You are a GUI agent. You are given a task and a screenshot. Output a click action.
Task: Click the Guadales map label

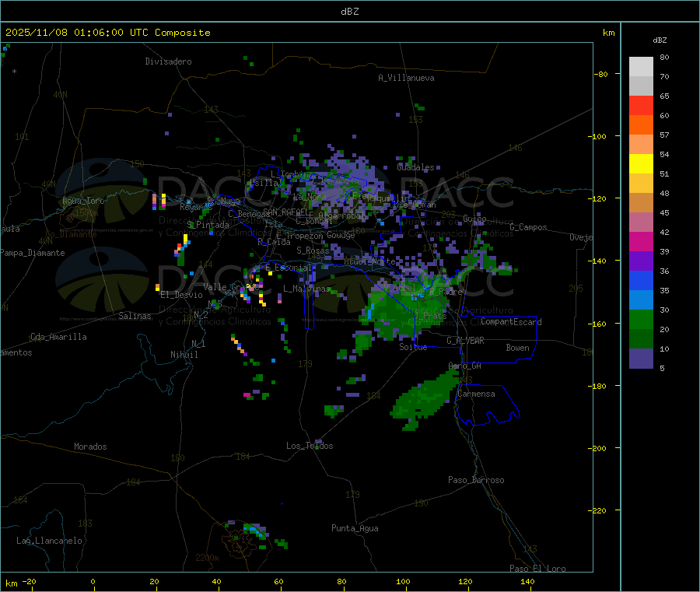415,167
